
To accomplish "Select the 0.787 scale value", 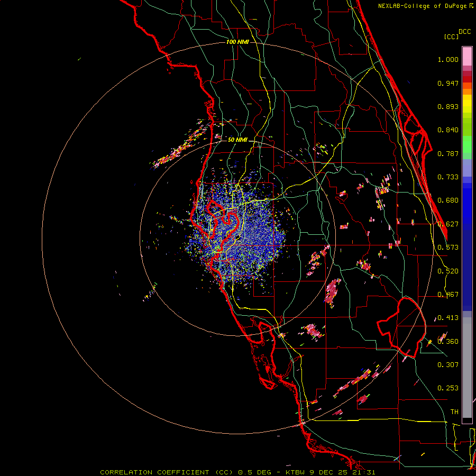I will coord(448,153).
